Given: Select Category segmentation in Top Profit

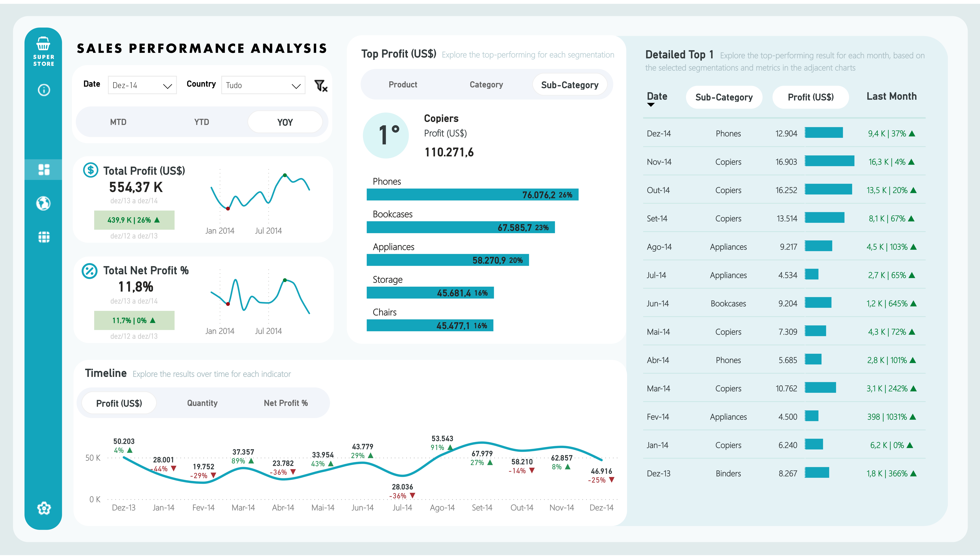Looking at the screenshot, I should click(x=486, y=85).
